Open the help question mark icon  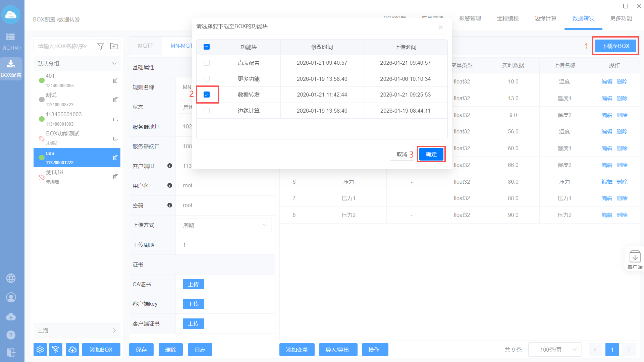point(11,335)
